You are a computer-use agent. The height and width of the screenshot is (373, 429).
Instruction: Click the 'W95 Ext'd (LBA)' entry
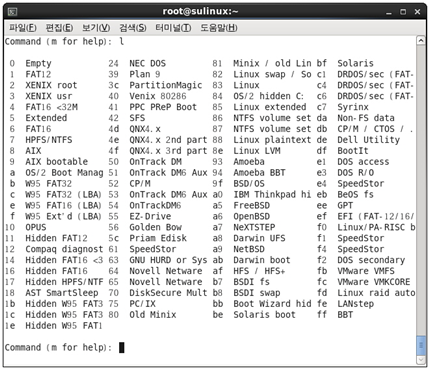[x=63, y=216]
